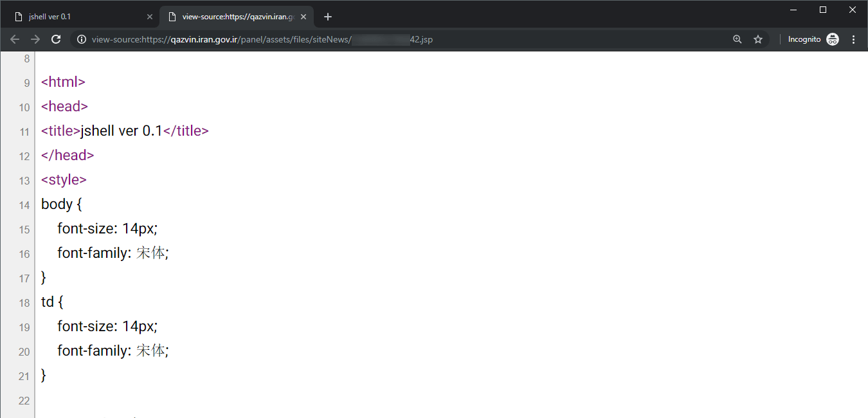Image resolution: width=868 pixels, height=418 pixels.
Task: Maximize the browser window
Action: tap(823, 10)
